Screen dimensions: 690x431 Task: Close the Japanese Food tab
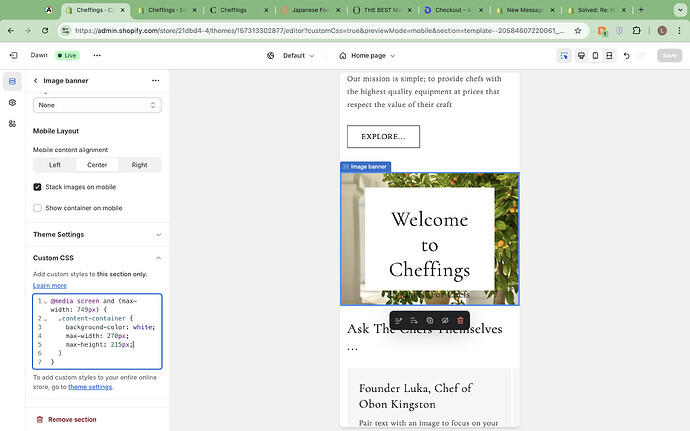click(x=338, y=10)
